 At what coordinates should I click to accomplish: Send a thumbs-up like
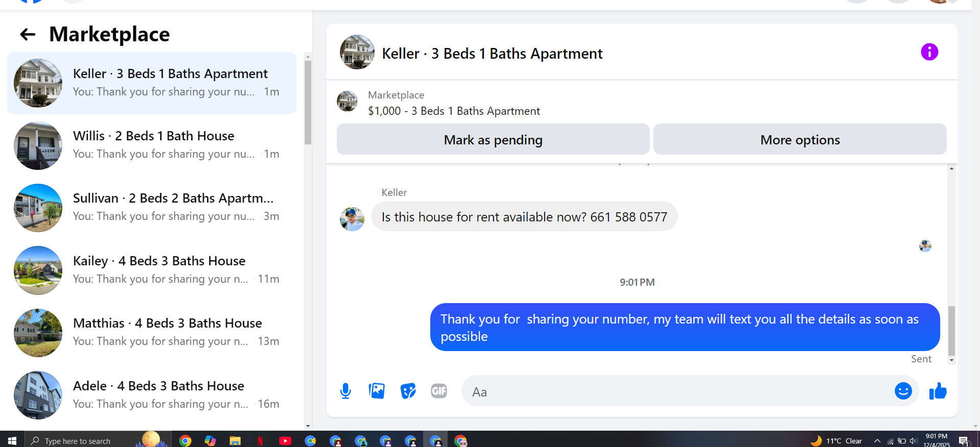coord(938,391)
